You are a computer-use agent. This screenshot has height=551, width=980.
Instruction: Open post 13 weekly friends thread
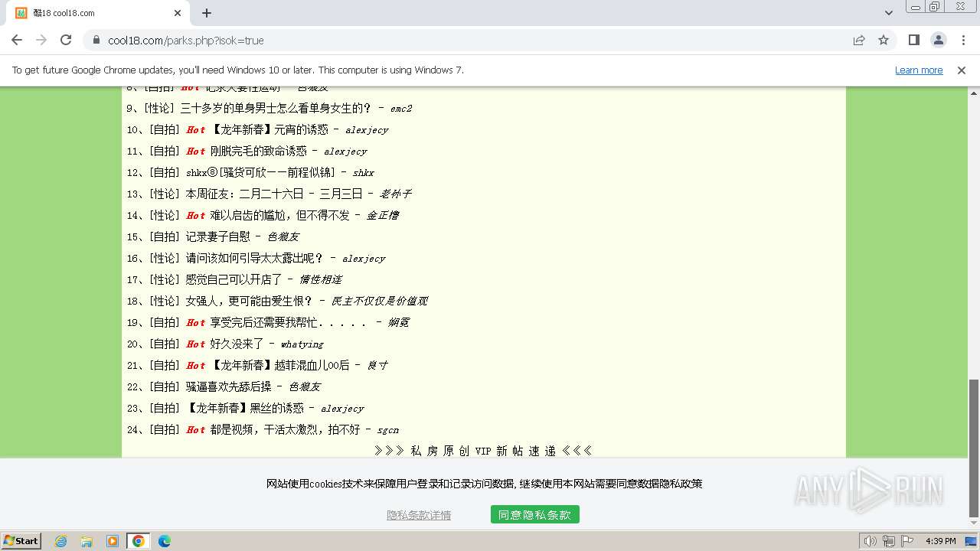[x=274, y=194]
